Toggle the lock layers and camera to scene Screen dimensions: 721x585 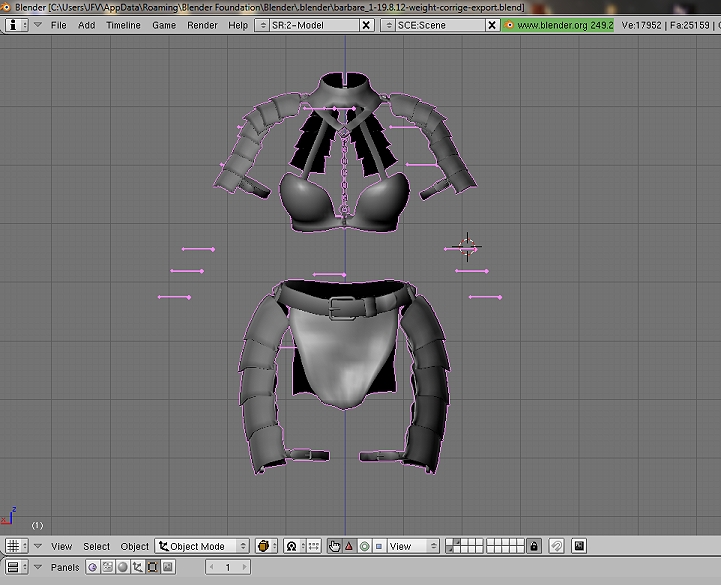point(533,546)
